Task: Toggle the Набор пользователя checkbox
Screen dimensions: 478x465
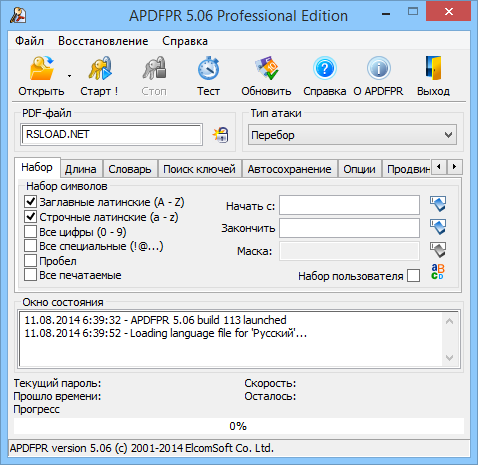Action: (x=413, y=276)
